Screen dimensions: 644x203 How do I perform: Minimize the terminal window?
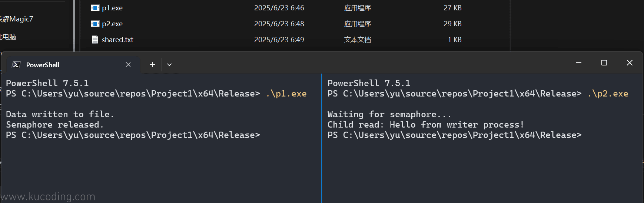578,63
